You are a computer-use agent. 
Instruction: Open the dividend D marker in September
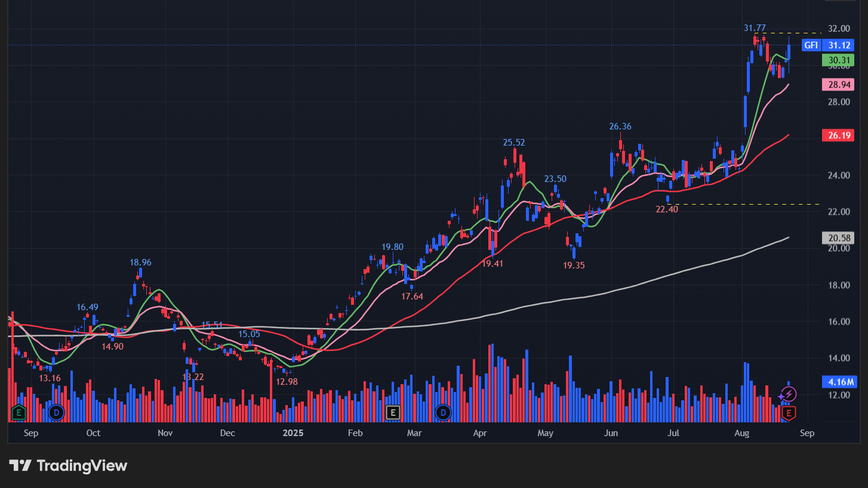pos(57,412)
